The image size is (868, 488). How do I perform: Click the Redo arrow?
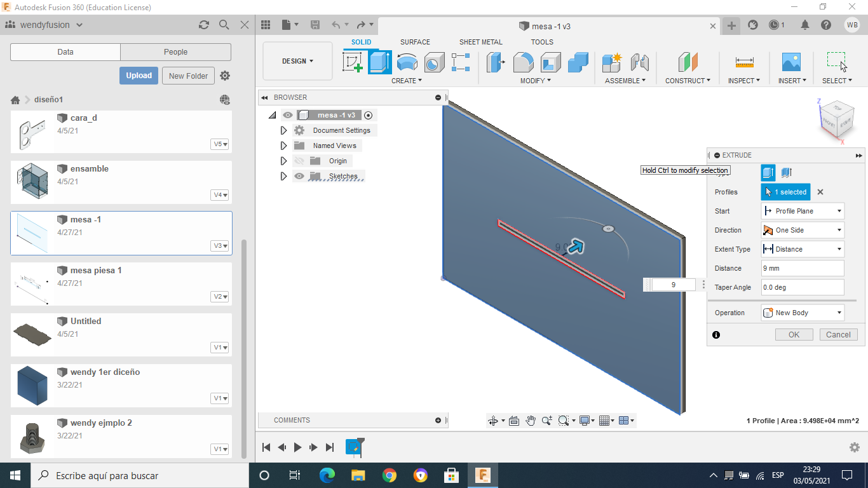point(362,25)
